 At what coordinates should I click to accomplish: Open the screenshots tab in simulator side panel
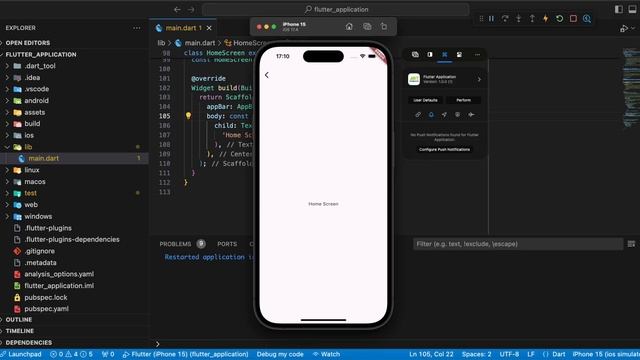415,55
